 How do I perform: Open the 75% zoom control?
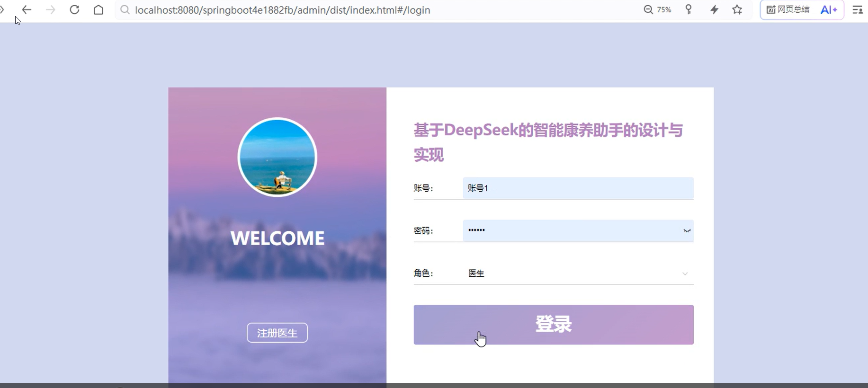click(x=657, y=9)
